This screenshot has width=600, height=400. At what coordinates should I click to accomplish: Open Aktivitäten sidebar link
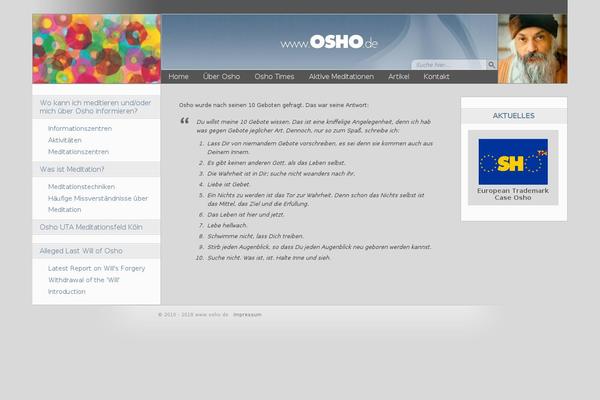(65, 140)
